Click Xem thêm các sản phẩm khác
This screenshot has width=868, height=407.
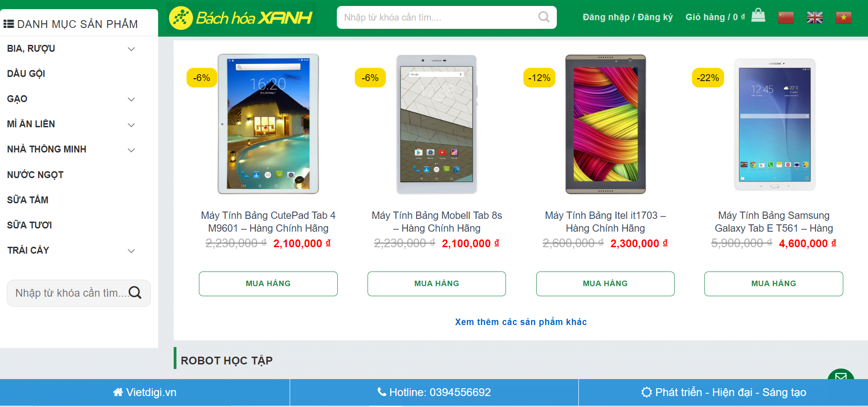[x=521, y=322]
